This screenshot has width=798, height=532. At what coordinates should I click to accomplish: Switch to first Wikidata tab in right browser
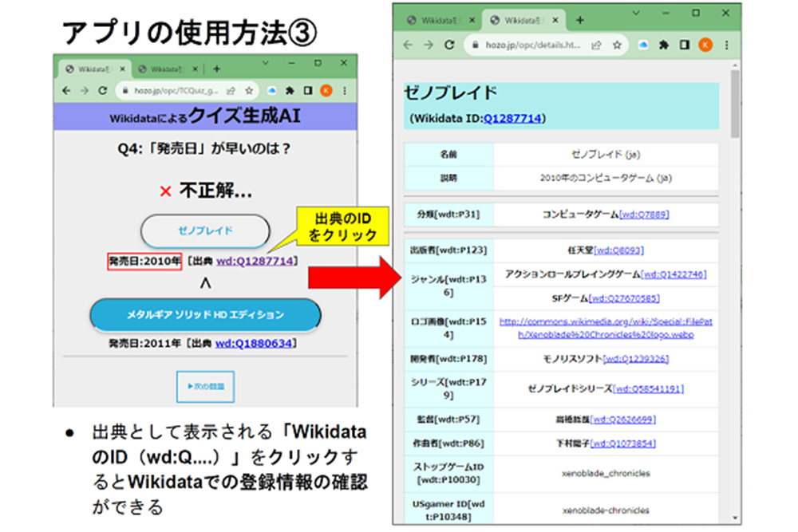click(x=440, y=21)
